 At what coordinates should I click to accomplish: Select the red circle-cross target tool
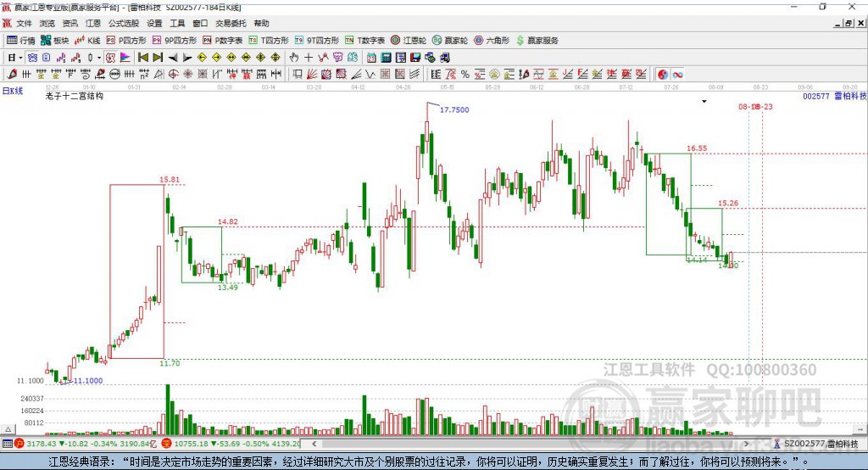(x=173, y=75)
